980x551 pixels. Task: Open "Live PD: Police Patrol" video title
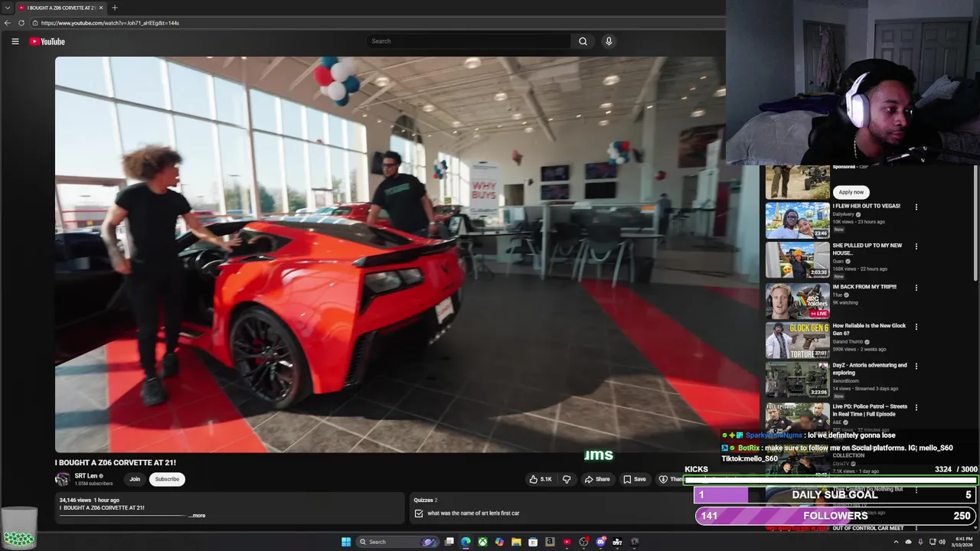click(x=870, y=410)
